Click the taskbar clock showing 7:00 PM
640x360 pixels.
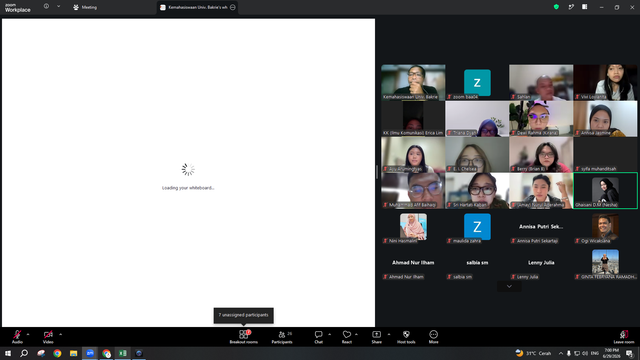611,353
